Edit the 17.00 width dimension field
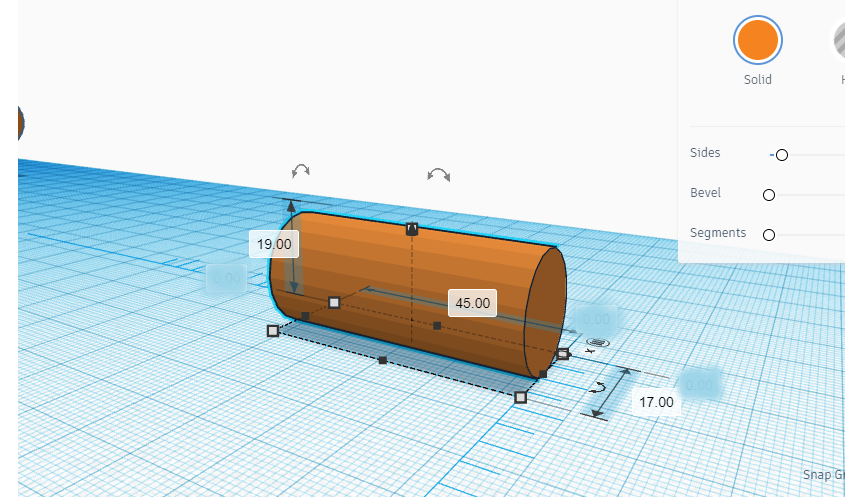The width and height of the screenshot is (862, 497). point(656,402)
